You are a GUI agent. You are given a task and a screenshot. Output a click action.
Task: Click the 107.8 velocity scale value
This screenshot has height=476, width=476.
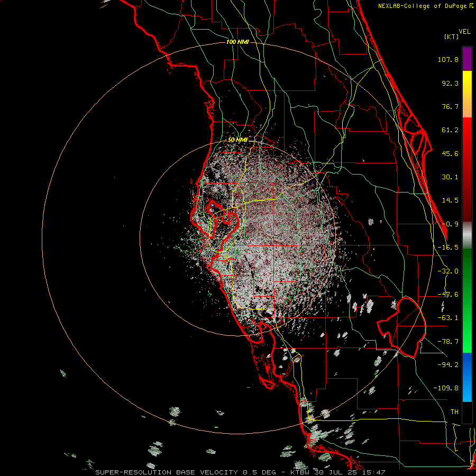448,59
